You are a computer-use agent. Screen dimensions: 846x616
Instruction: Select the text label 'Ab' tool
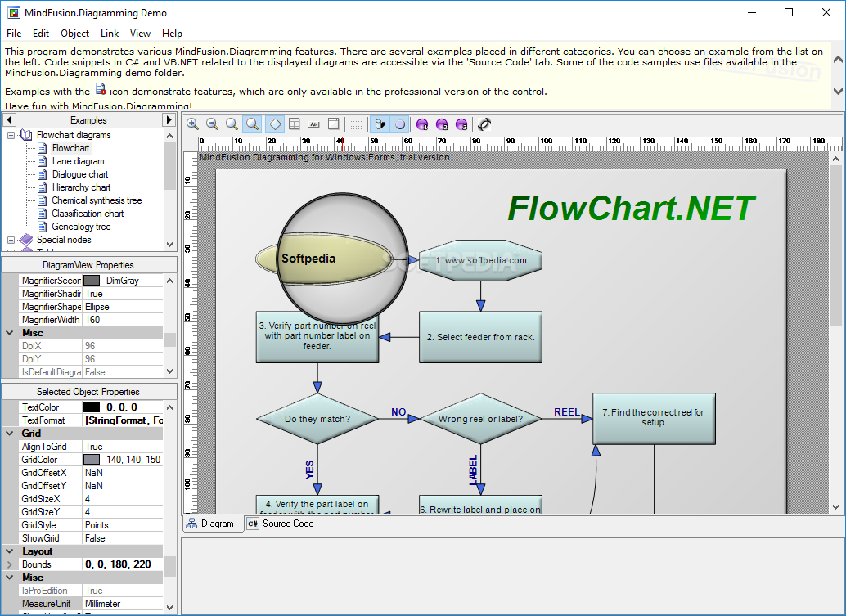tap(314, 124)
